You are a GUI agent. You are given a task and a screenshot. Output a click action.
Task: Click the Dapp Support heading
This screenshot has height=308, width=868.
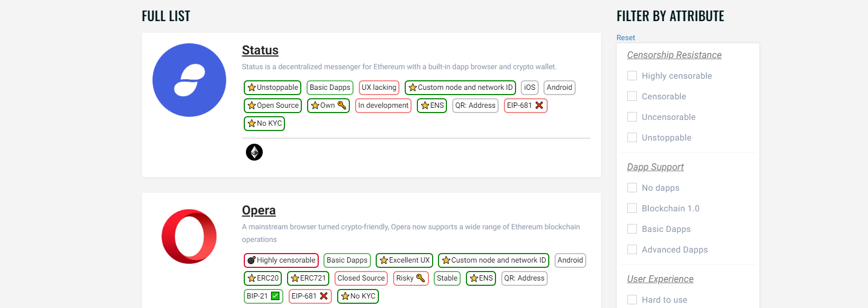point(655,167)
